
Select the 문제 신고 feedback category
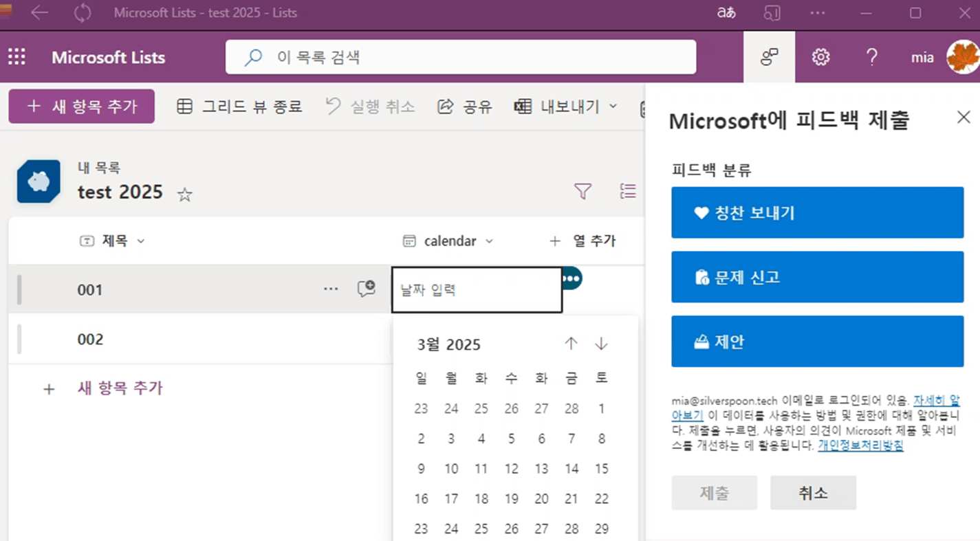coord(818,277)
